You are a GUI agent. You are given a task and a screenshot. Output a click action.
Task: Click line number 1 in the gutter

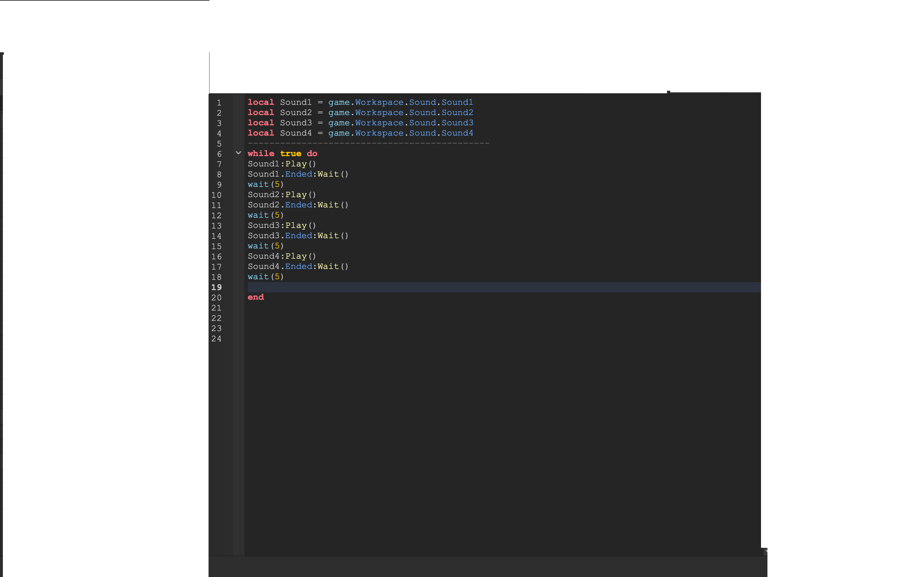(219, 103)
